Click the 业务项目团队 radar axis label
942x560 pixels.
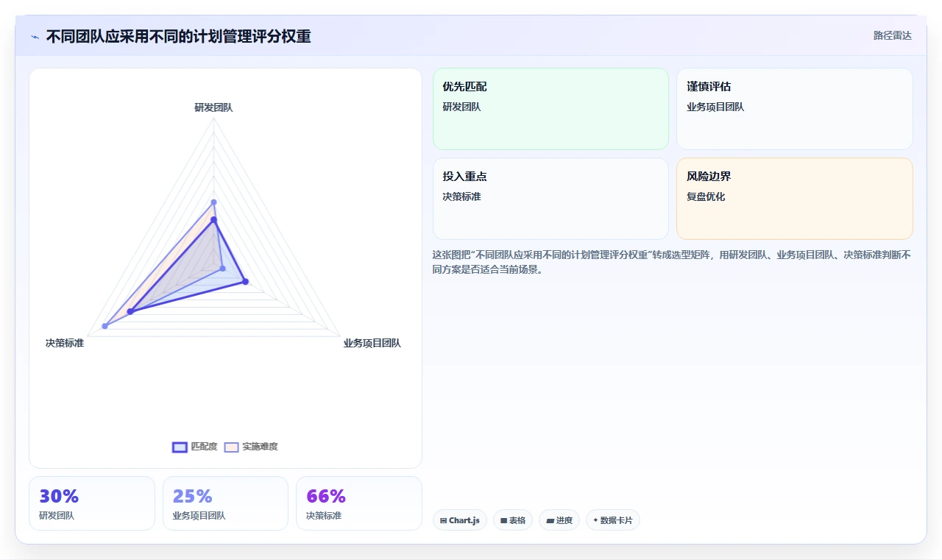(372, 343)
